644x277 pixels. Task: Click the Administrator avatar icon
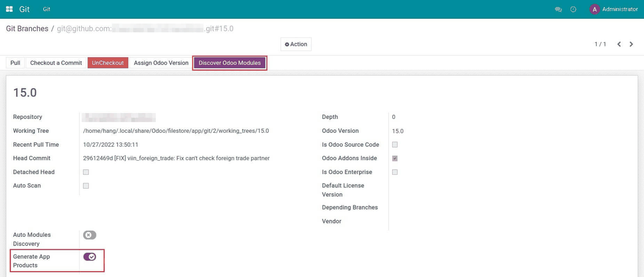click(x=594, y=9)
